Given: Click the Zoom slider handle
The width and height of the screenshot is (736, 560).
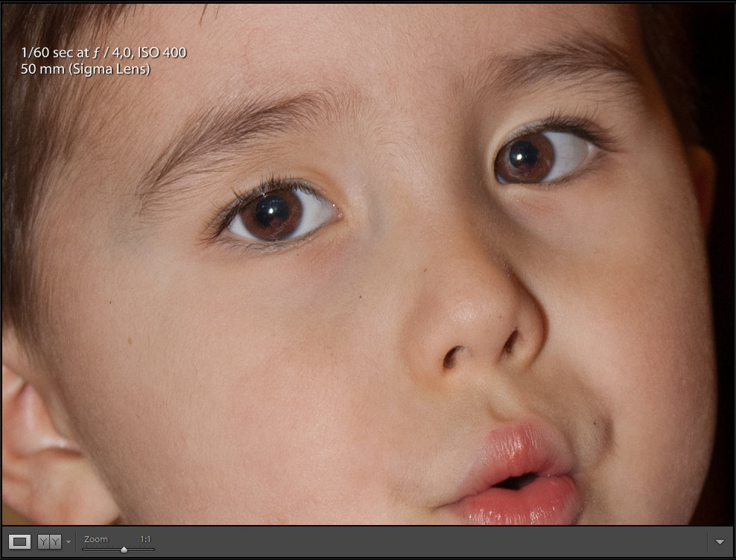Looking at the screenshot, I should click(x=124, y=550).
